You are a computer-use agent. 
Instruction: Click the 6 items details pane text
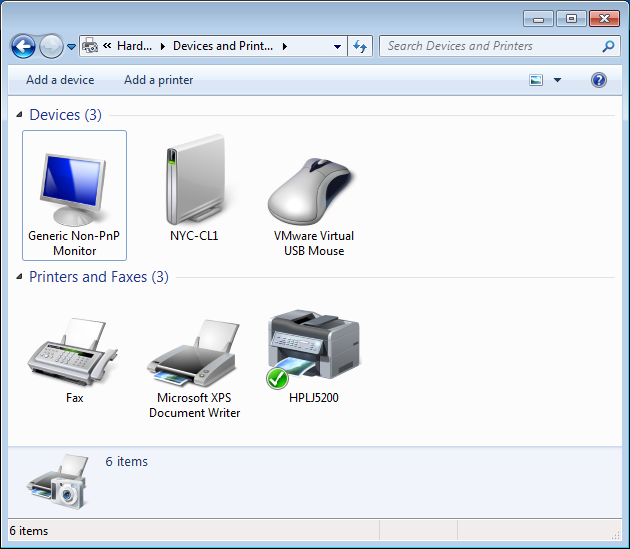tap(127, 461)
